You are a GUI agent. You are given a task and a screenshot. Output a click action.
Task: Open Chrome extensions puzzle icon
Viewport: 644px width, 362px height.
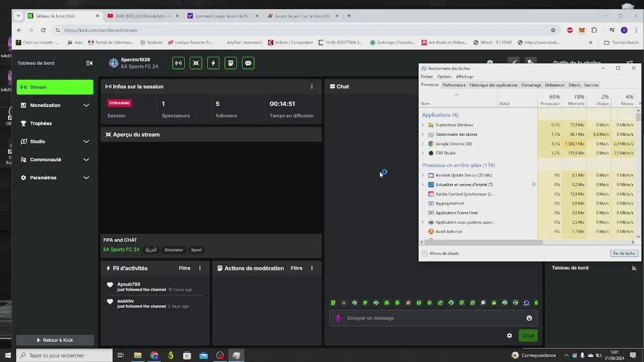coord(594,30)
